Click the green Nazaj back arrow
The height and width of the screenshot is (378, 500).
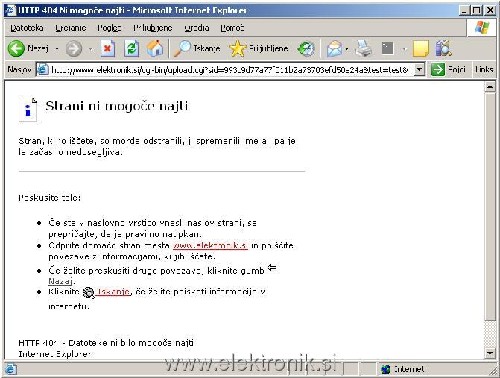tap(16, 49)
